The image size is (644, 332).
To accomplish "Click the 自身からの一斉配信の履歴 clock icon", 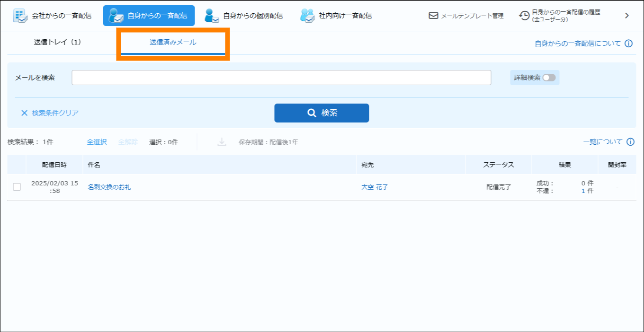I will [x=524, y=16].
